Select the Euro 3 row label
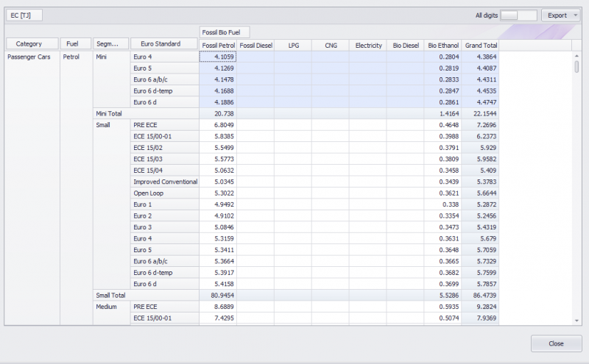This screenshot has width=589, height=364. coord(164,227)
